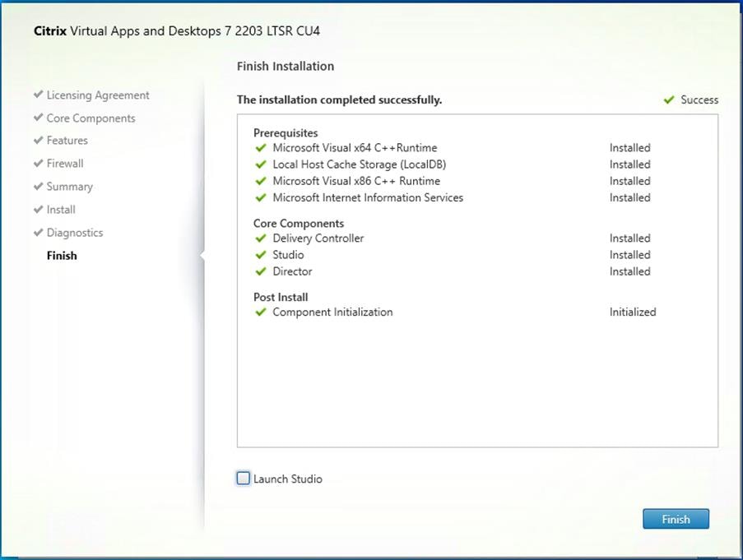Click the Installed status for Studio
The height and width of the screenshot is (560, 743).
point(629,255)
